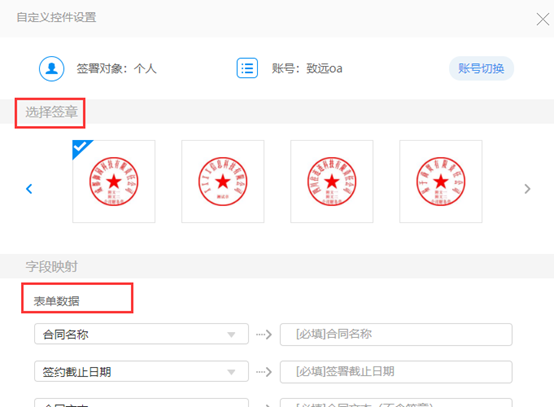Show next seals with right arrow
554x407 pixels.
tap(527, 189)
